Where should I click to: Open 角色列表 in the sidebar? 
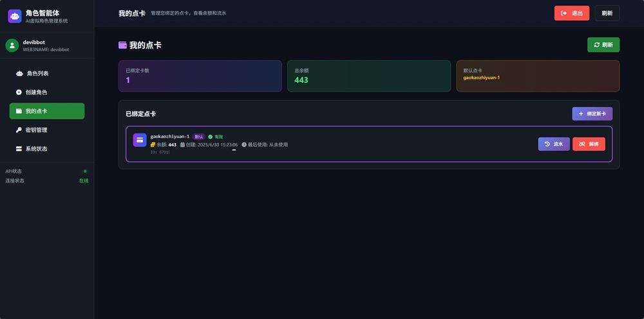[47, 73]
